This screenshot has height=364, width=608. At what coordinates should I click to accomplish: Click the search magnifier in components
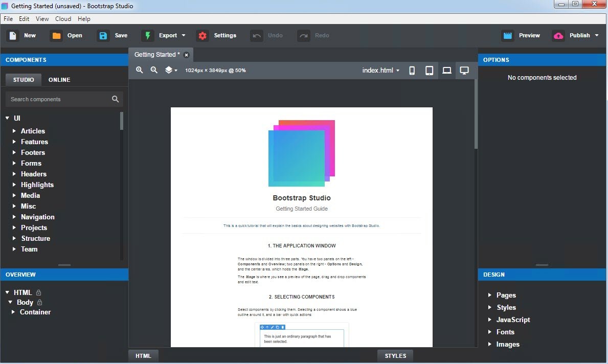(115, 99)
